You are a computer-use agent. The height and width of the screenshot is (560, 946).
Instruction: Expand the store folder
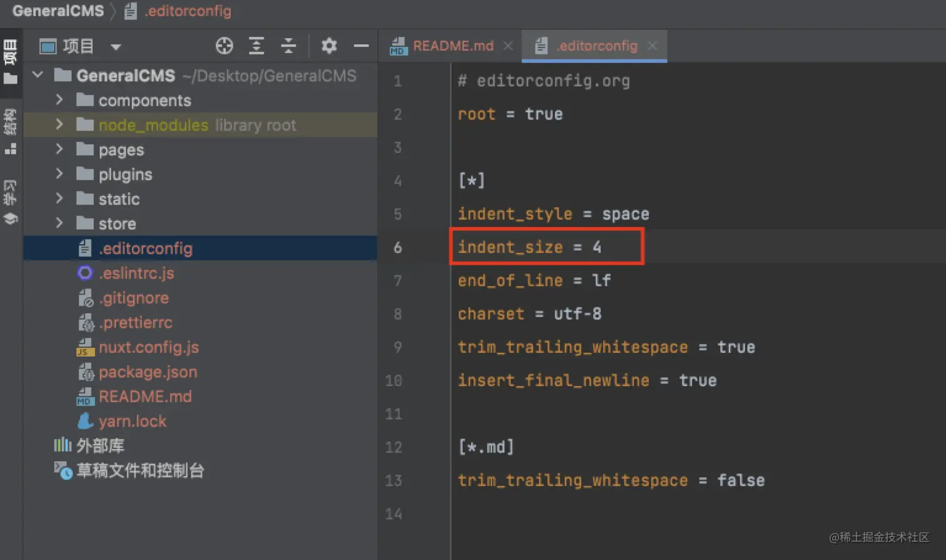[x=59, y=223]
